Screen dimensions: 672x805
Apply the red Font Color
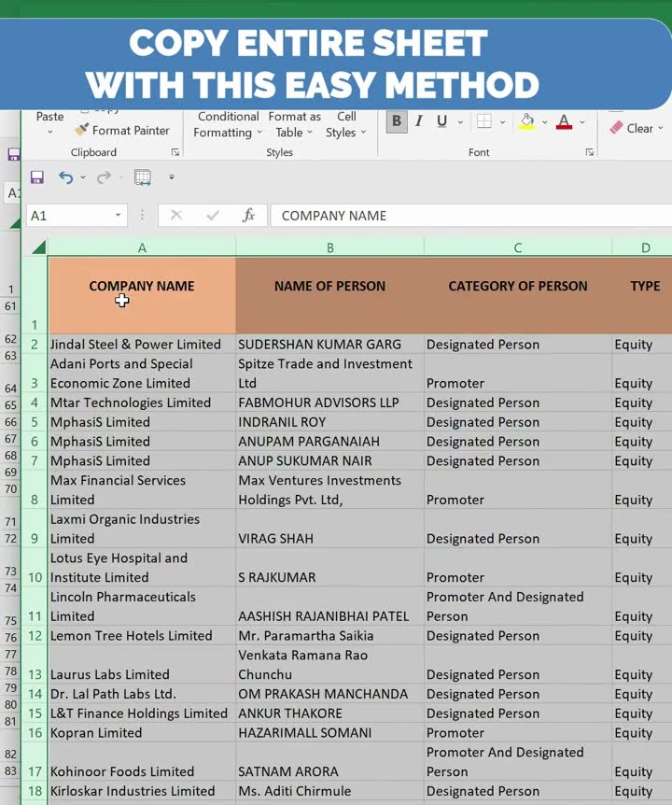coord(564,121)
